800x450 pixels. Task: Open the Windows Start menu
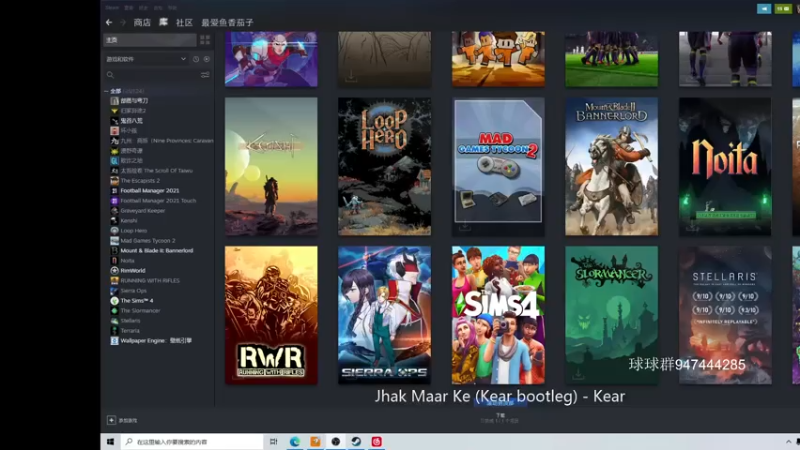[x=110, y=442]
